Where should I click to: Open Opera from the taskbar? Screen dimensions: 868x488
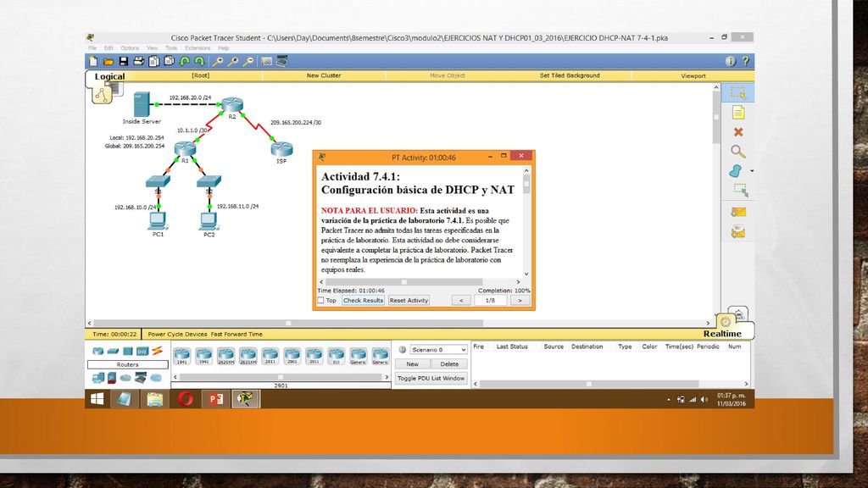point(186,399)
